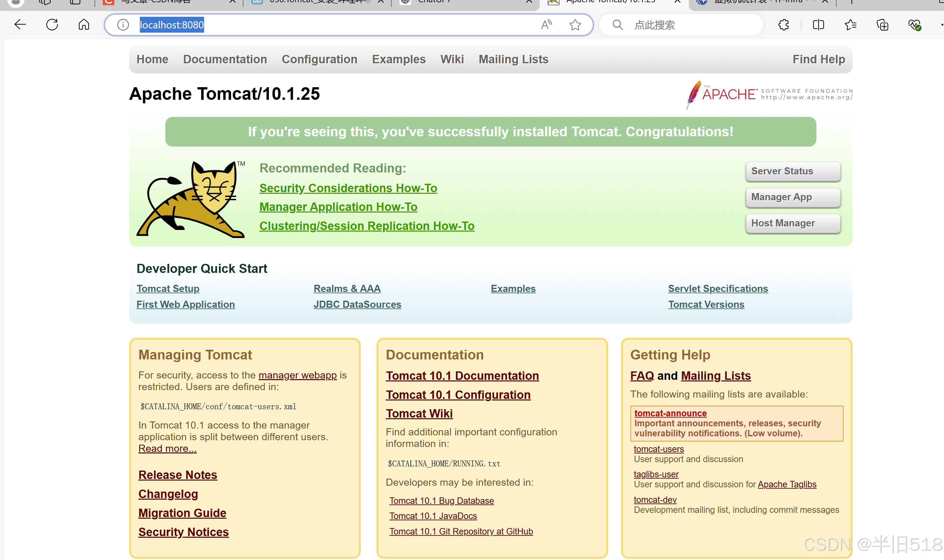Click the Server Status button
This screenshot has width=944, height=560.
click(793, 171)
